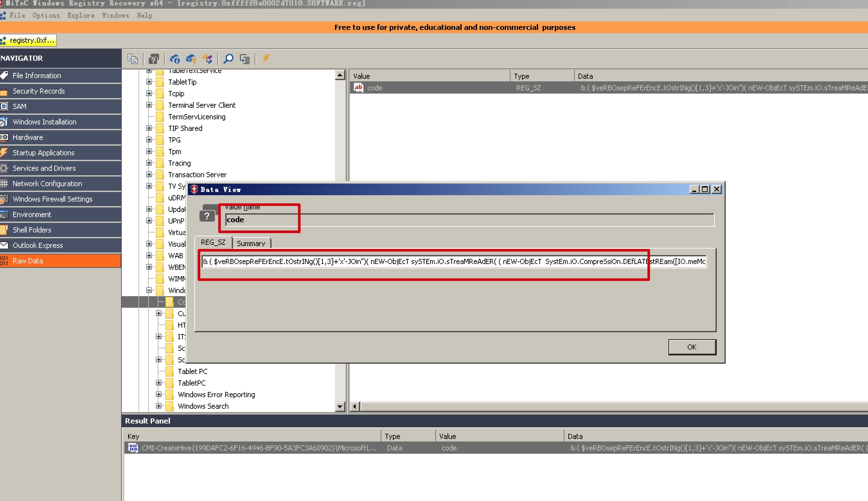Open the Explore menu

[81, 15]
